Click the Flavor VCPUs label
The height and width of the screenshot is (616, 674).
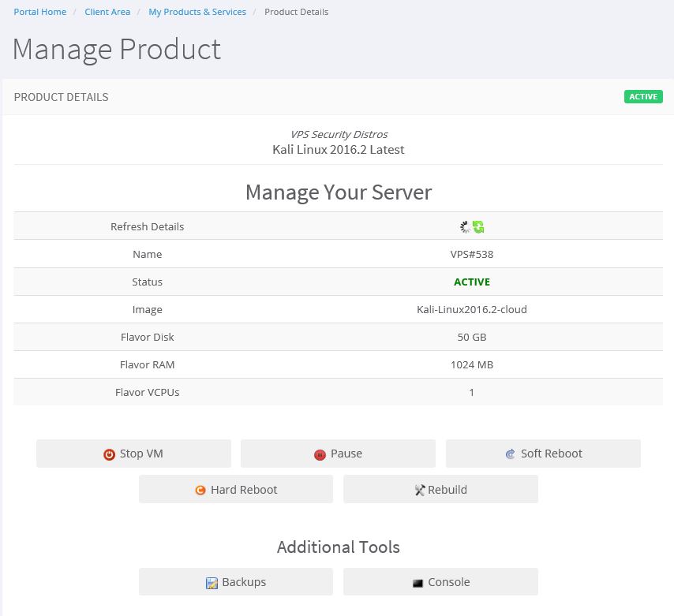click(x=147, y=392)
